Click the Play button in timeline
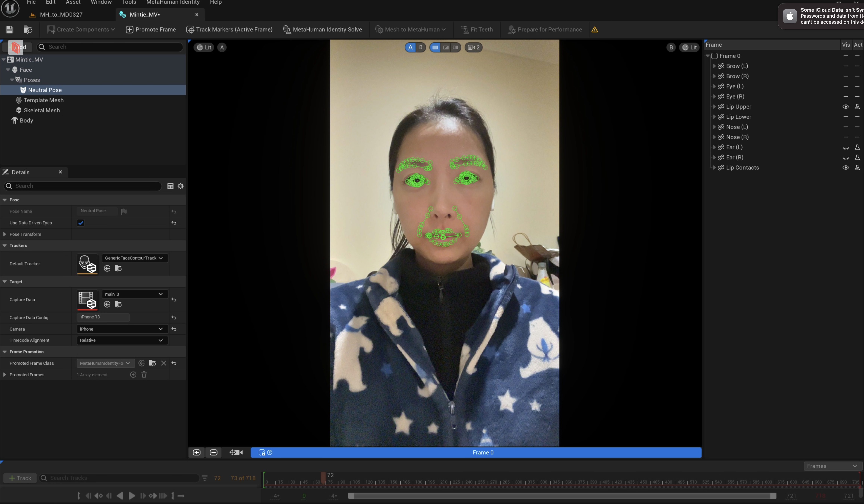Viewport: 864px width, 504px height. [132, 495]
